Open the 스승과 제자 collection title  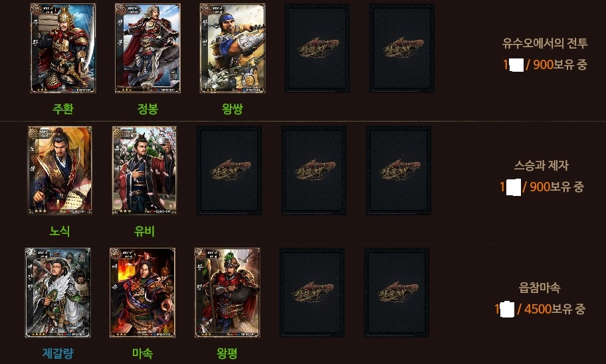541,165
